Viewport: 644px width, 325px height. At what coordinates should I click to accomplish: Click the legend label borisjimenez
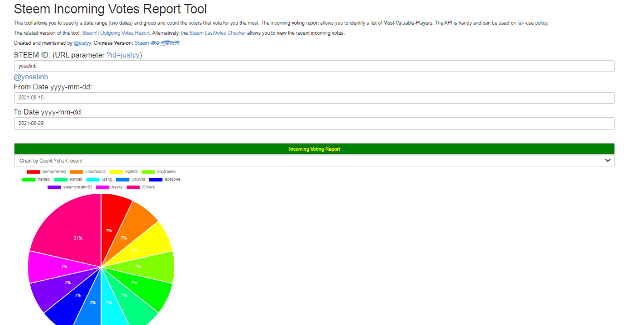[x=54, y=172]
